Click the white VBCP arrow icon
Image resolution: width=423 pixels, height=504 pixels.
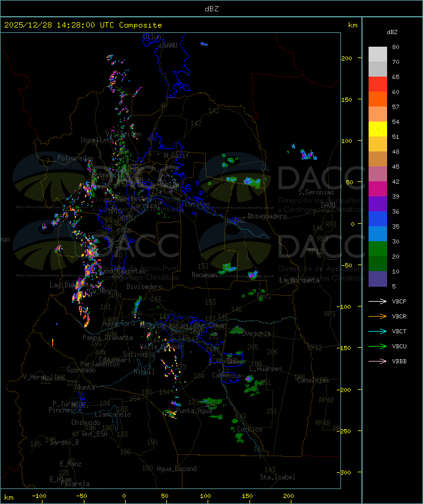coord(378,301)
